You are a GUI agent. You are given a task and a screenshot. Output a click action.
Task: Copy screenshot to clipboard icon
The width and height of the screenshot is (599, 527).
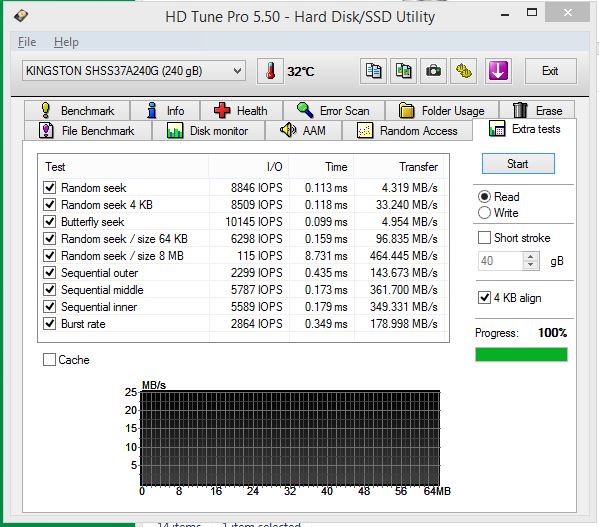(x=403, y=71)
